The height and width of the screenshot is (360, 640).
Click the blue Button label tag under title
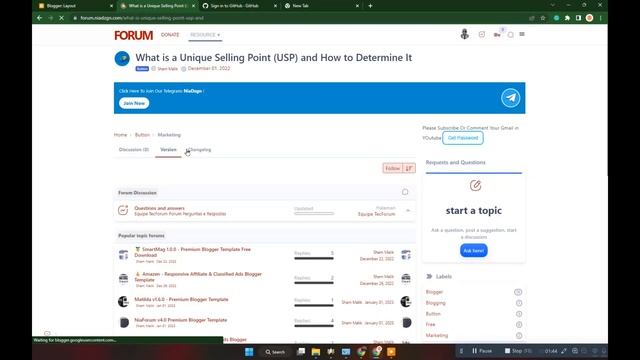[x=142, y=69]
